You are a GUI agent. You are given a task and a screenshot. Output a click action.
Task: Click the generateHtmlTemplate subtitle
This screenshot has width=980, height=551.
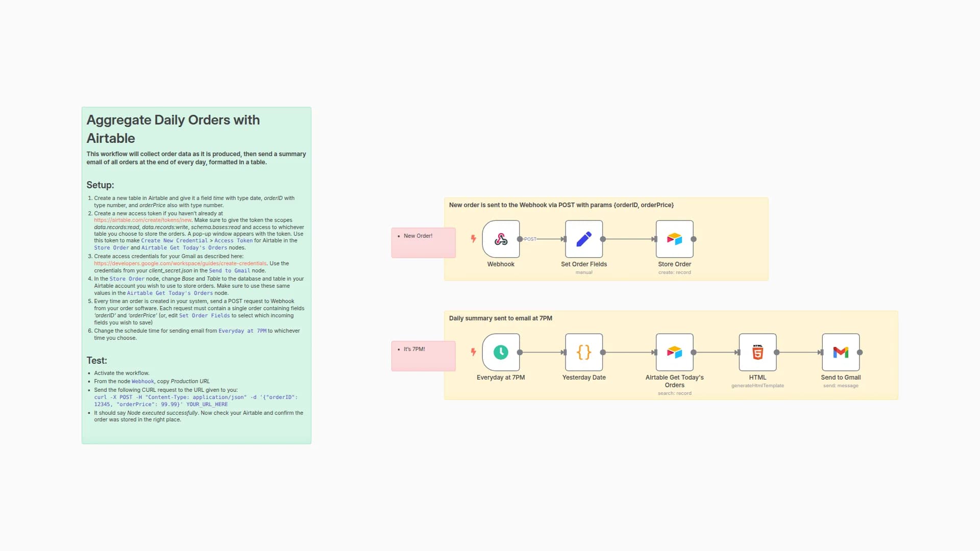coord(757,386)
